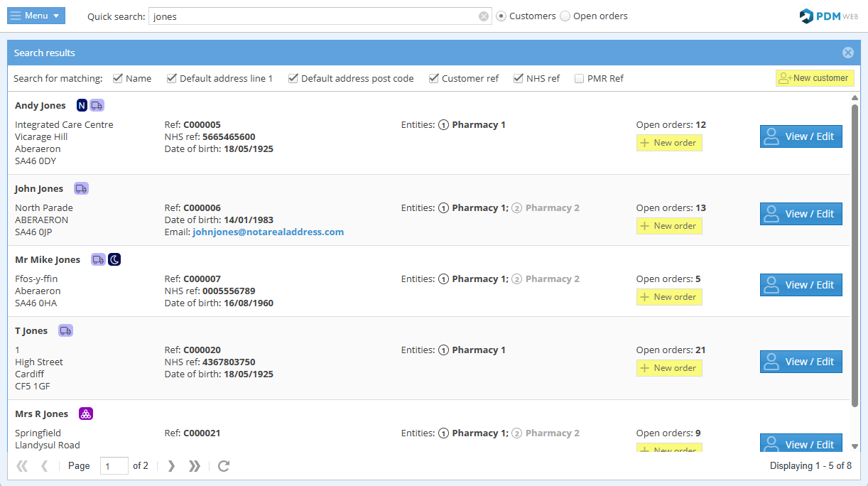Select the Open orders radio button
The height and width of the screenshot is (486, 868).
[565, 16]
